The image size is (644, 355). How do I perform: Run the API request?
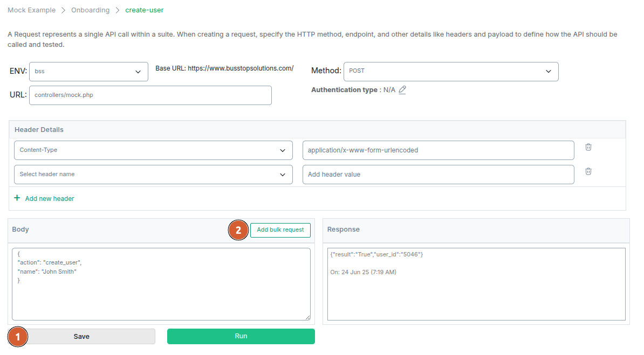(241, 336)
